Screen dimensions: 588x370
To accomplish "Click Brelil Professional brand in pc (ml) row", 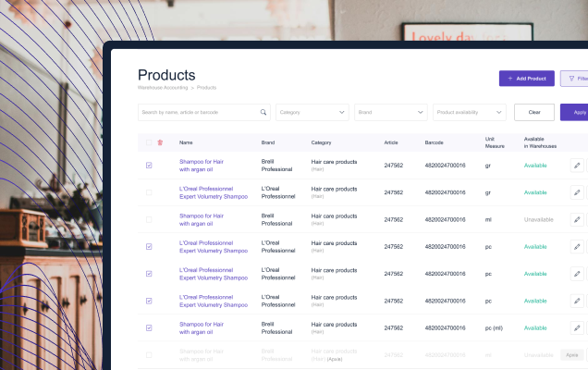I will click(x=276, y=328).
